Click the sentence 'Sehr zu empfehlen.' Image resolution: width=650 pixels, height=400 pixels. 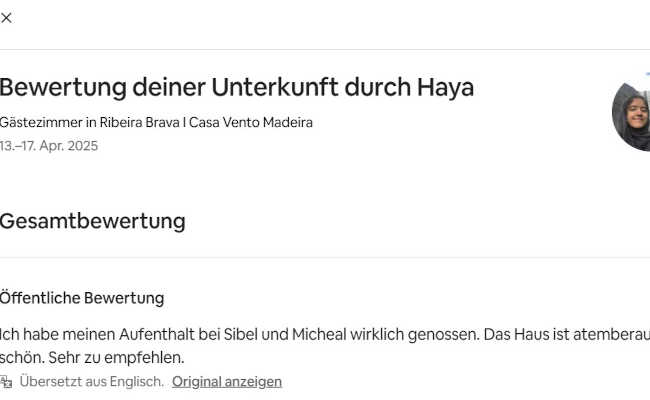click(x=116, y=358)
